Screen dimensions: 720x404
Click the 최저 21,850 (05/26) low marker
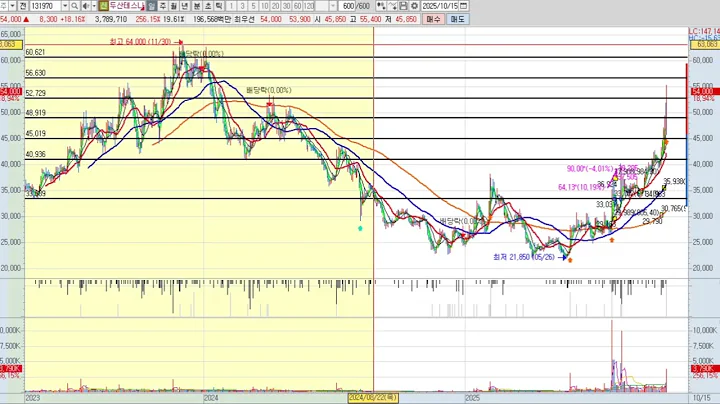[529, 257]
